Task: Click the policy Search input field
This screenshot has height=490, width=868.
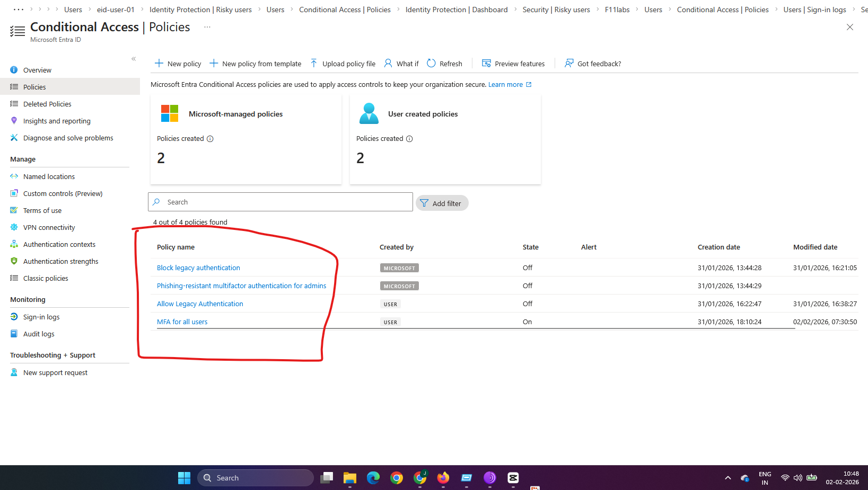Action: [x=286, y=202]
